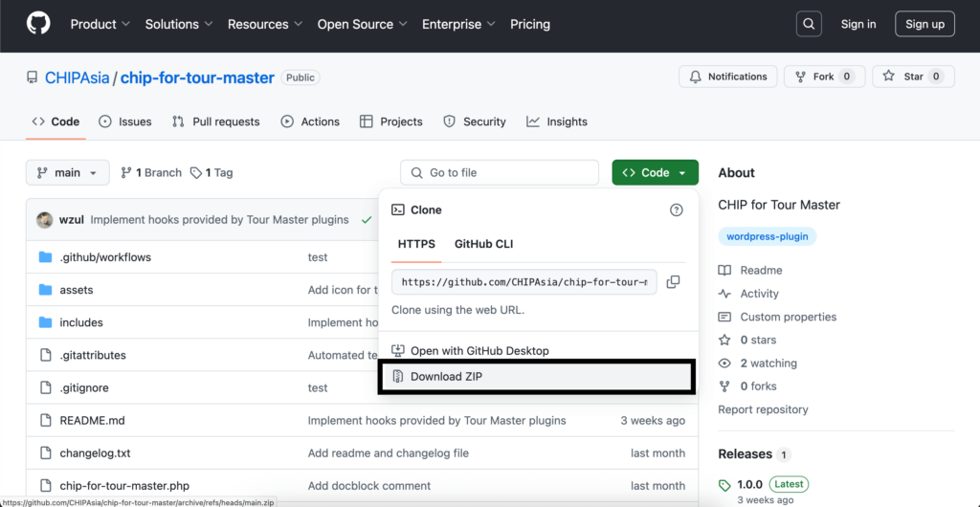Open the changelog.txt file

coord(95,453)
